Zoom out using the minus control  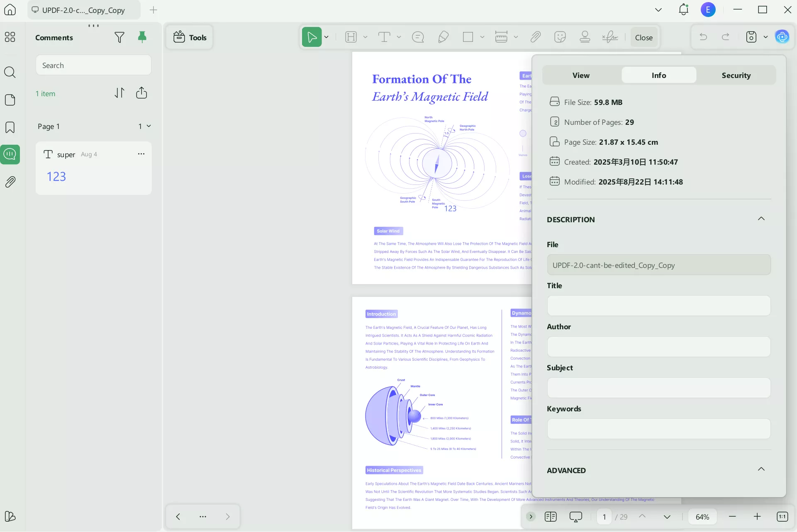(x=732, y=516)
